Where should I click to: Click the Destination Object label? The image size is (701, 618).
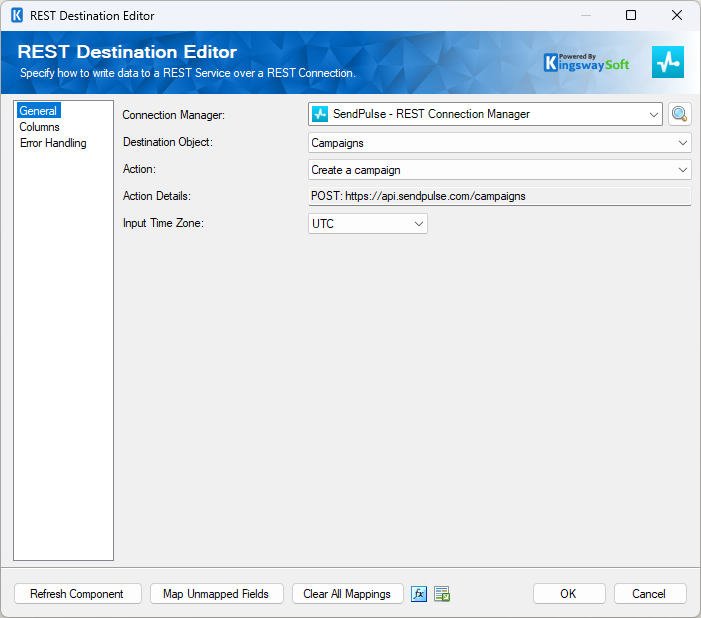168,142
